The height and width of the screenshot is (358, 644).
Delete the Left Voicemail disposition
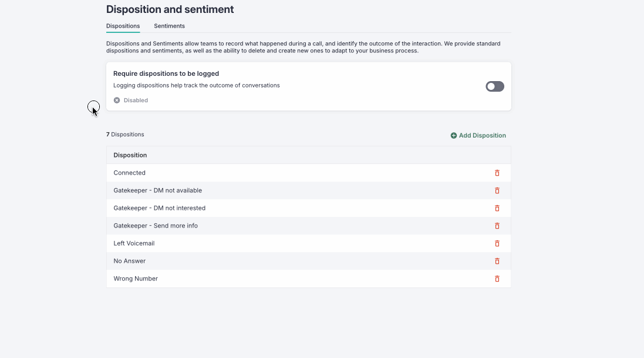pyautogui.click(x=497, y=243)
